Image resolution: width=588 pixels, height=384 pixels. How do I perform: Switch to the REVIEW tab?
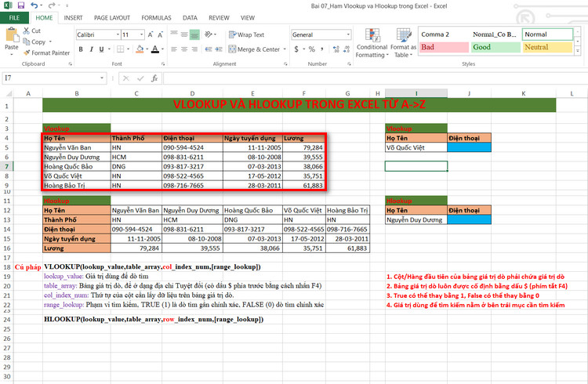coord(219,17)
